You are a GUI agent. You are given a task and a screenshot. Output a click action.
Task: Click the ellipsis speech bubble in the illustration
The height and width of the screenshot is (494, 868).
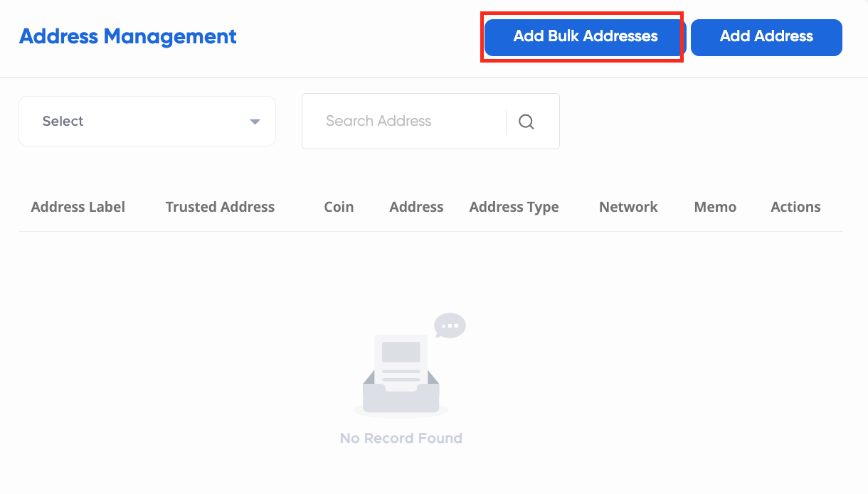click(x=450, y=326)
